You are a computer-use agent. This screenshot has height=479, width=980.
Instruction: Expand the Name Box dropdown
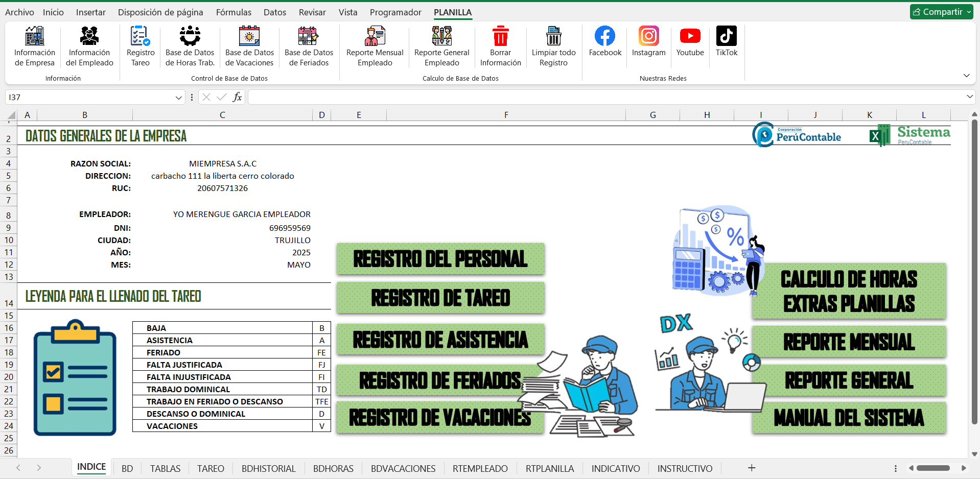click(178, 98)
